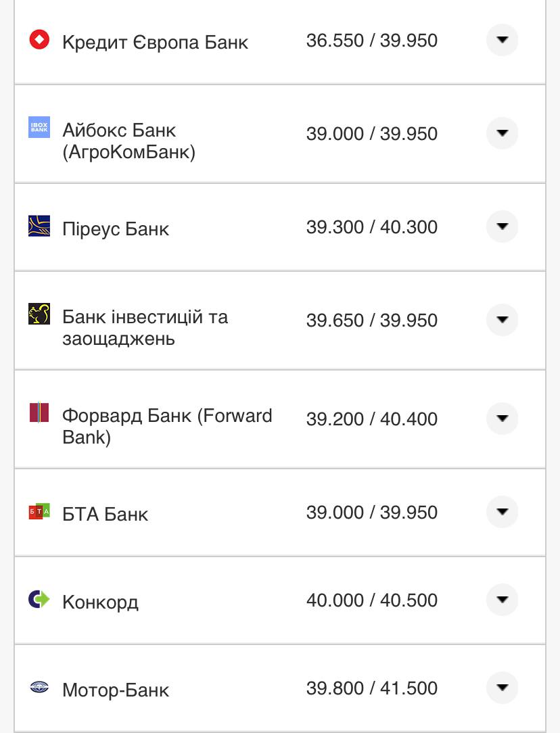The image size is (560, 733).
Task: Expand the Айбокс Банк row
Action: pyautogui.click(x=501, y=133)
